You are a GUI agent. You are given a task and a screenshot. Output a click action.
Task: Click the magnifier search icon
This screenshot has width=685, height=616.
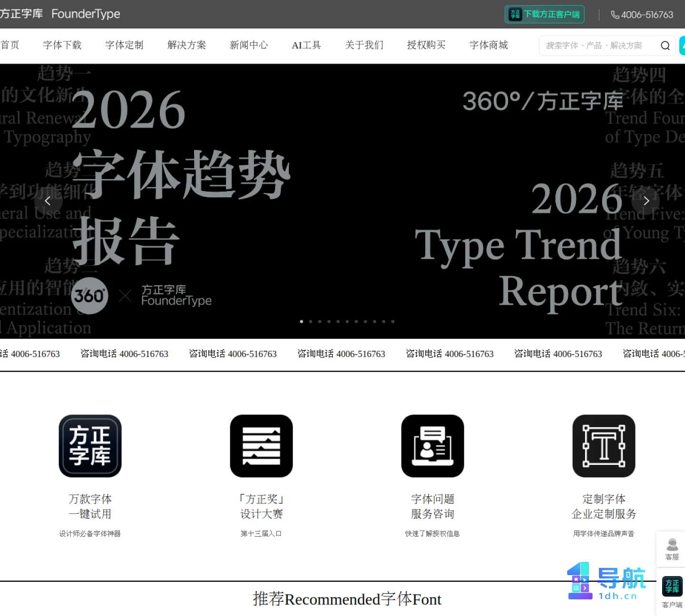click(665, 46)
